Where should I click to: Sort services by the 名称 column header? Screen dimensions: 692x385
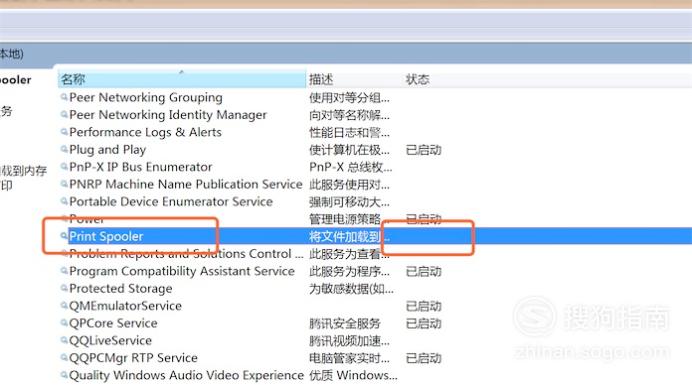click(x=181, y=79)
